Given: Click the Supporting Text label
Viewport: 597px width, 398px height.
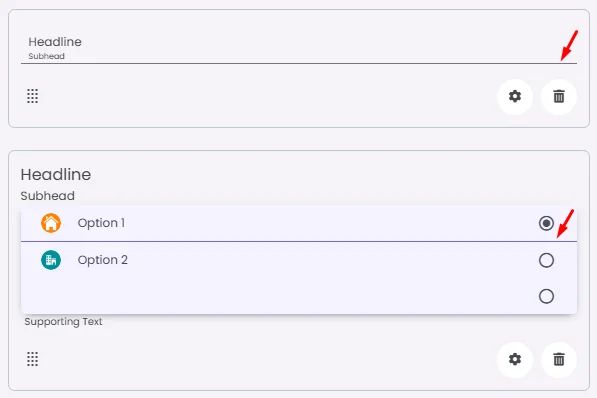Looking at the screenshot, I should [x=63, y=321].
